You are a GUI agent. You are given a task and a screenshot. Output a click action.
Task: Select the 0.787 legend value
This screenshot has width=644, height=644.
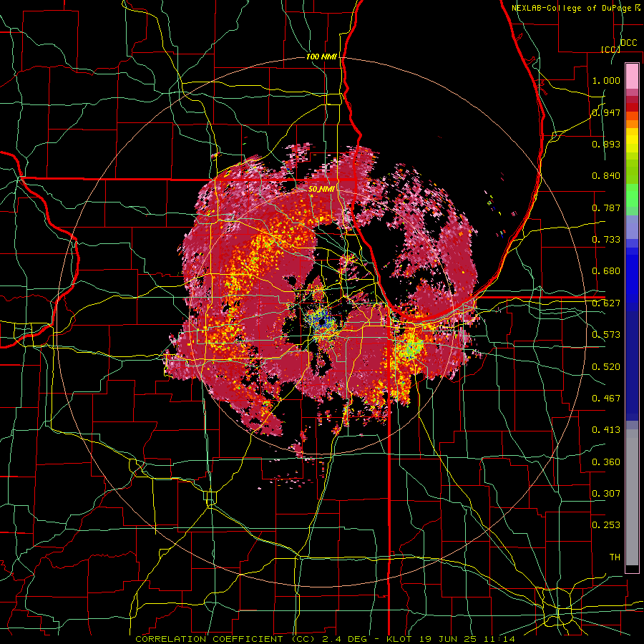pos(606,208)
